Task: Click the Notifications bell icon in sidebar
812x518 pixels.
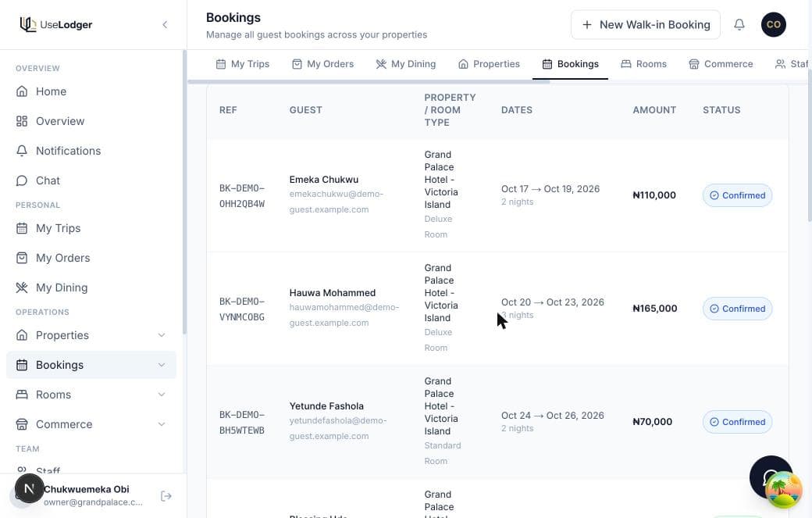Action: pyautogui.click(x=22, y=151)
